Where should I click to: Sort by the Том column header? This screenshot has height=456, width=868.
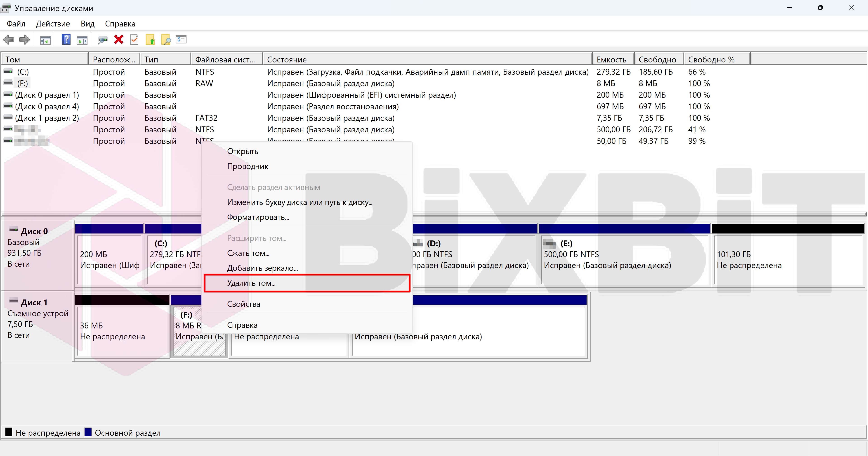pyautogui.click(x=45, y=59)
